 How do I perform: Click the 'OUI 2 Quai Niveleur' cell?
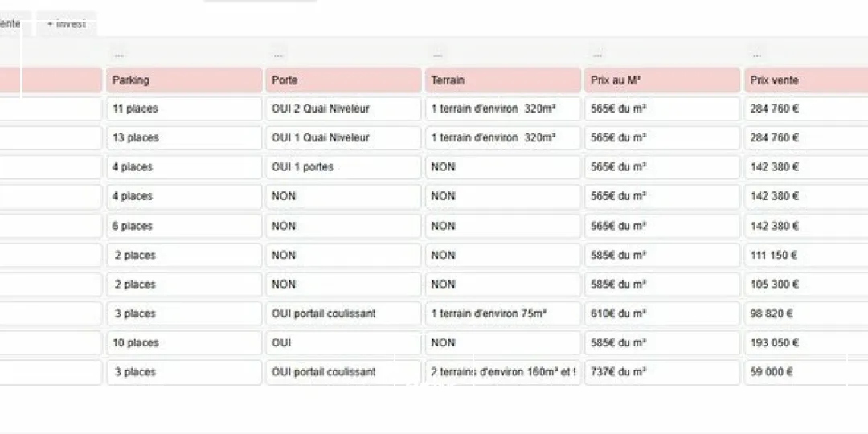[x=344, y=108]
